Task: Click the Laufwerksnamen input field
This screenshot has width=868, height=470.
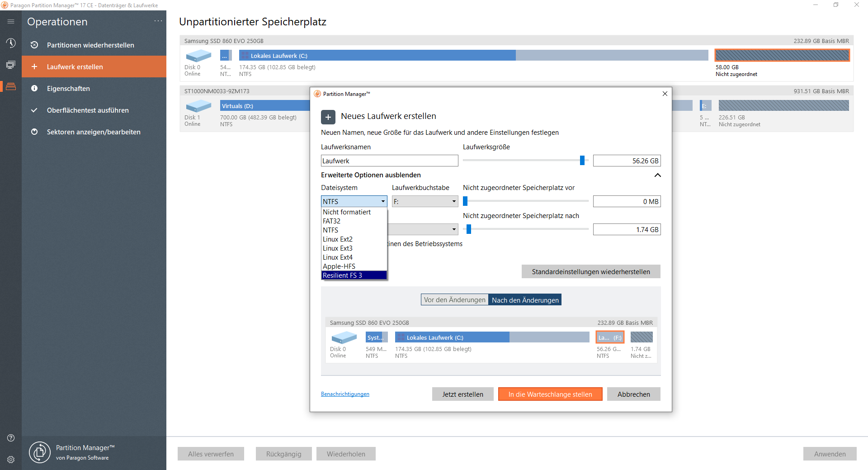Action: (389, 160)
